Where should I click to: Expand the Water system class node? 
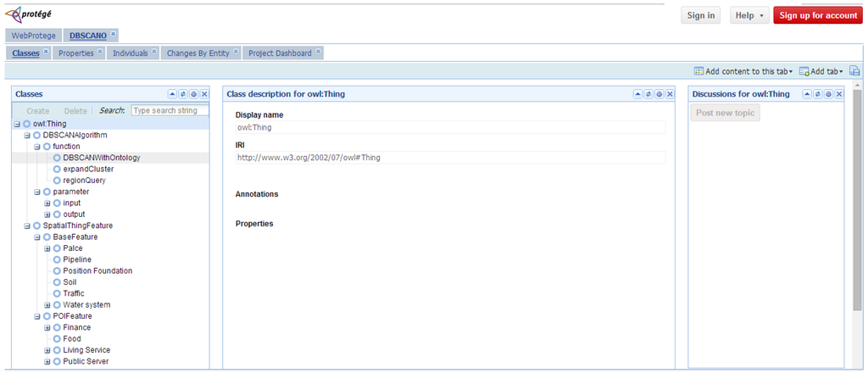(47, 305)
